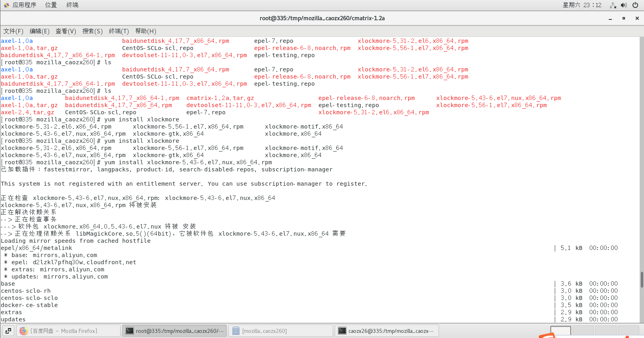This screenshot has height=338, width=644.
Task: Select the first workspace in the switcher
Action: coord(561,331)
